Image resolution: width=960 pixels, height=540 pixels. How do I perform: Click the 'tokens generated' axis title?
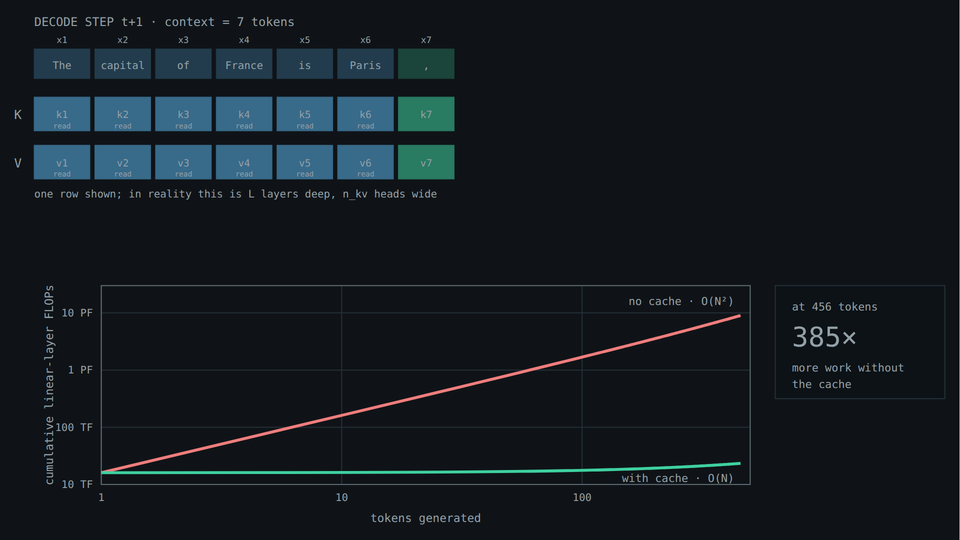426,518
